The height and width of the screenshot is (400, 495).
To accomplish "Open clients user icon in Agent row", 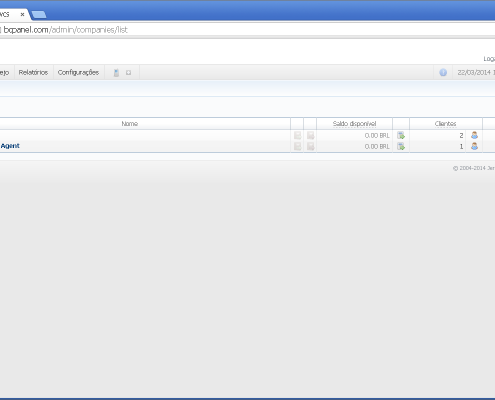I will (x=474, y=146).
